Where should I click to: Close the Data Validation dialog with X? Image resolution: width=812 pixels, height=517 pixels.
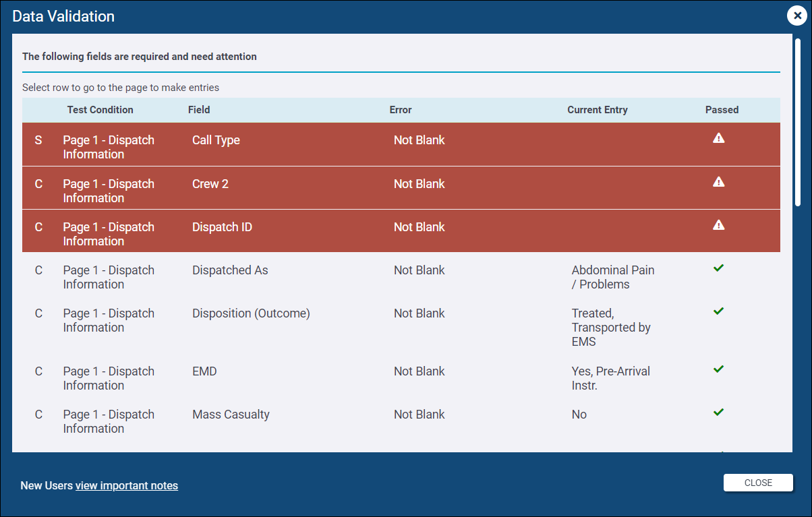(x=797, y=16)
